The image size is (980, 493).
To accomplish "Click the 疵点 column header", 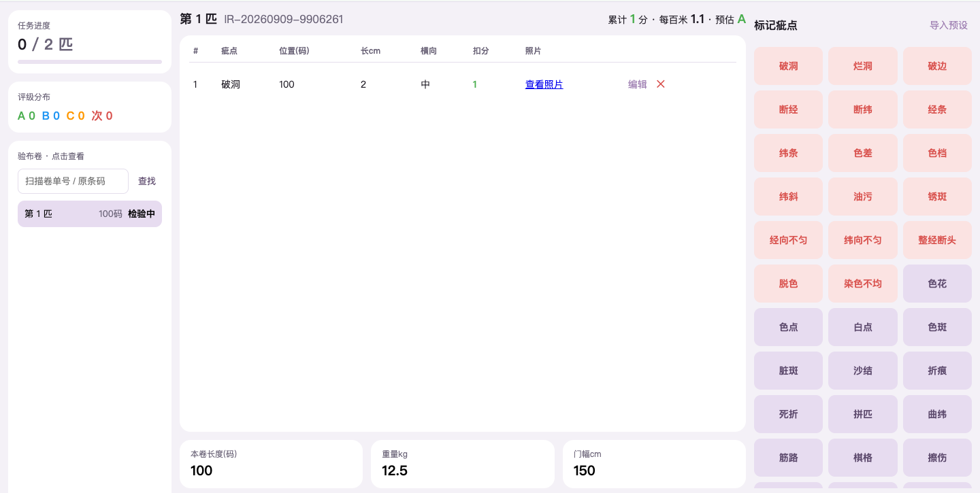I will (x=229, y=51).
